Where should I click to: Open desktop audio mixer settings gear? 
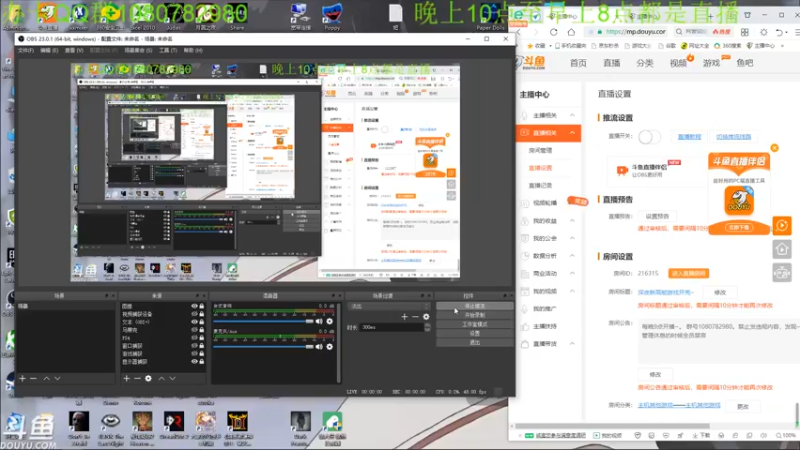(x=330, y=321)
